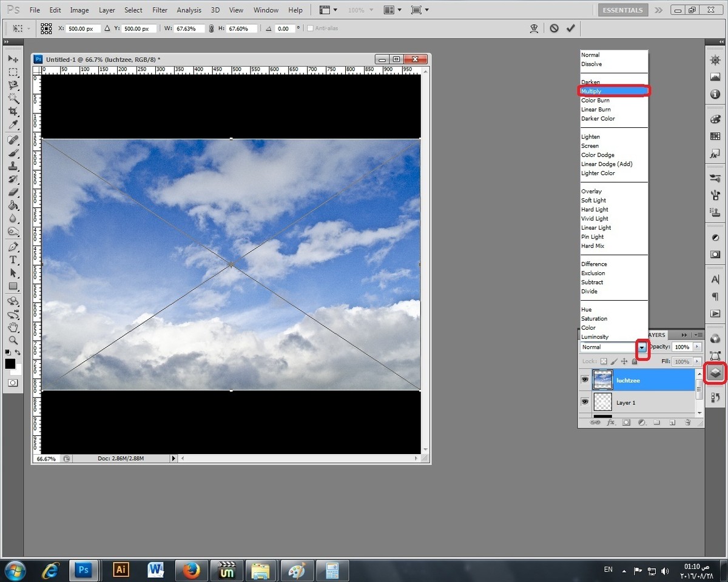Viewport: 728px width, 582px height.
Task: Select the Crop tool
Action: click(x=13, y=112)
